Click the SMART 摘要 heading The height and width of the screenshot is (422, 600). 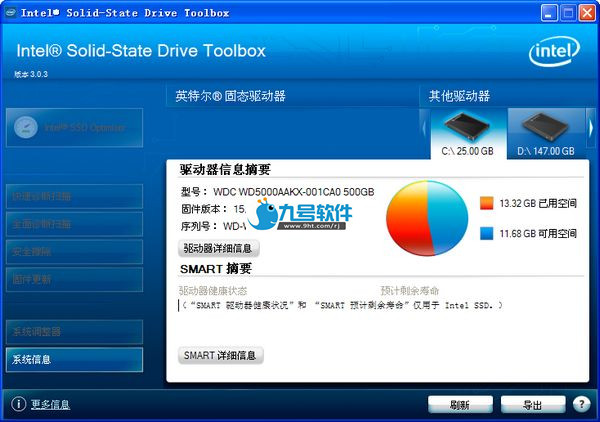click(216, 269)
